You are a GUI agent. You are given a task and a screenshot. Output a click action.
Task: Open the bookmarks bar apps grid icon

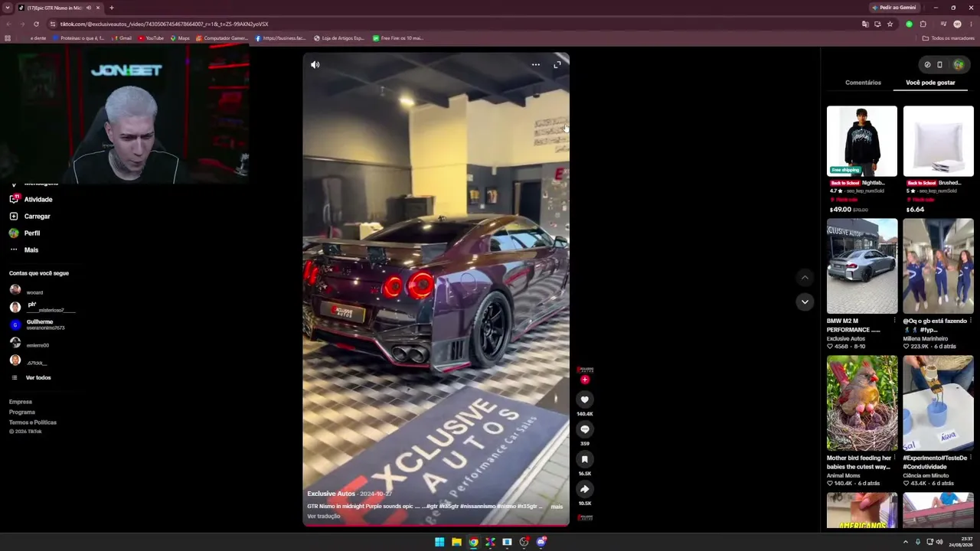click(8, 38)
